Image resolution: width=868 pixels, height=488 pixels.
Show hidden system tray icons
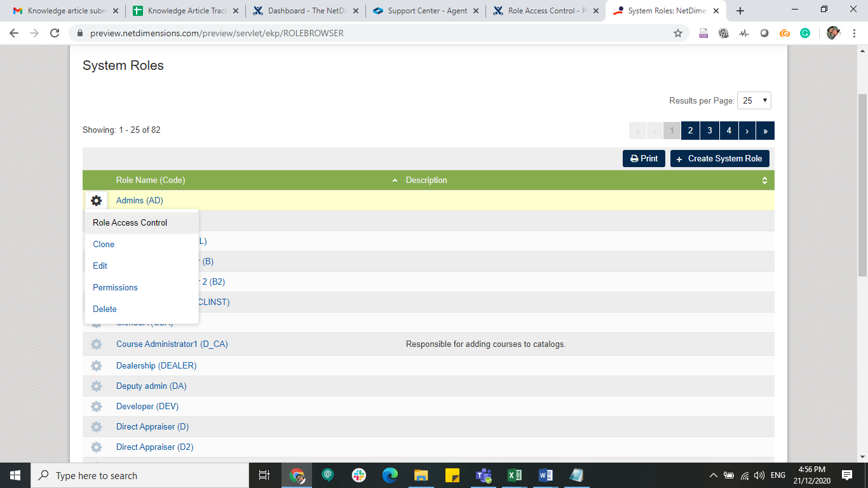(x=714, y=475)
